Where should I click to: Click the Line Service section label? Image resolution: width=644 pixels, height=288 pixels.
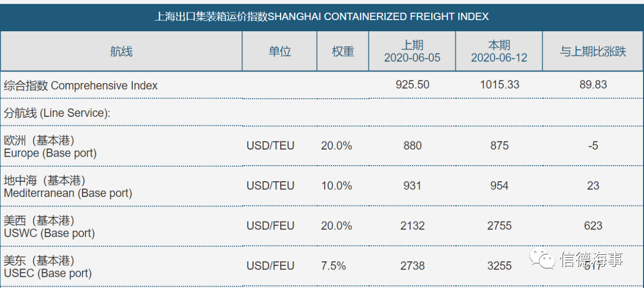[57, 113]
